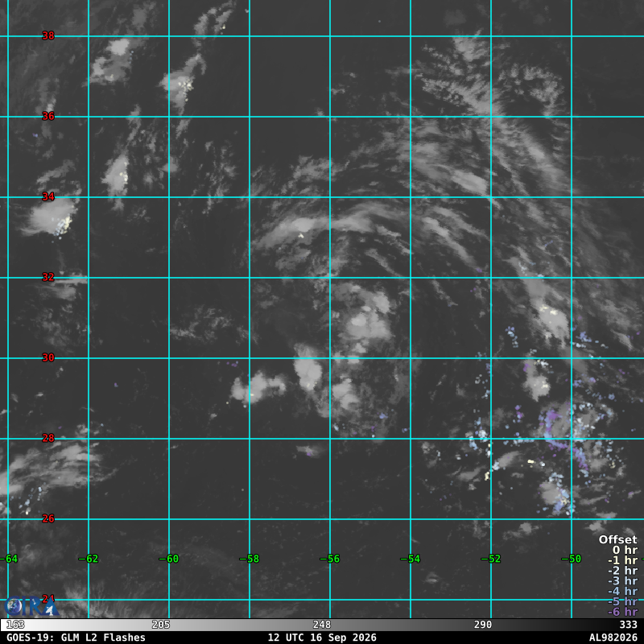Select the -1 hr offset legend entry
This screenshot has width=644, height=644.
pos(622,560)
